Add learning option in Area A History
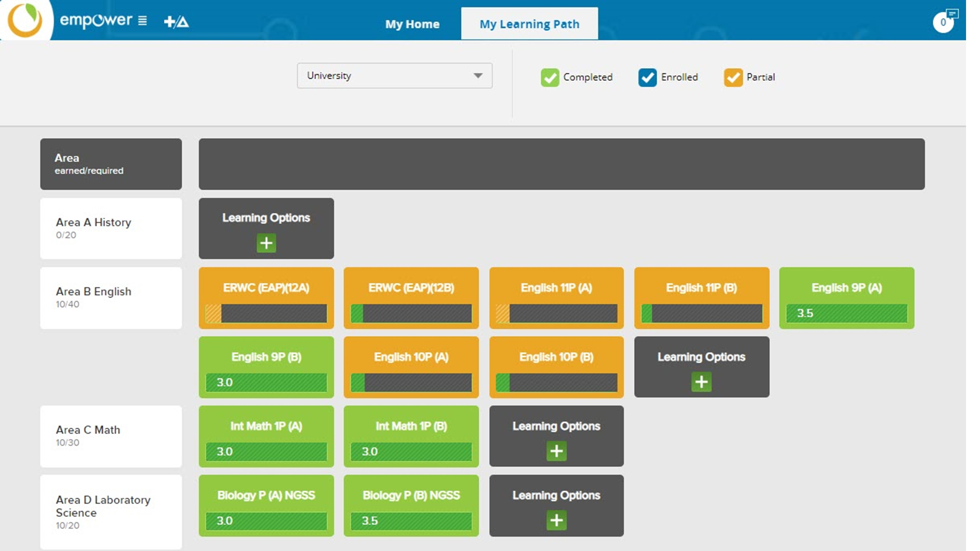This screenshot has width=980, height=551. click(266, 243)
